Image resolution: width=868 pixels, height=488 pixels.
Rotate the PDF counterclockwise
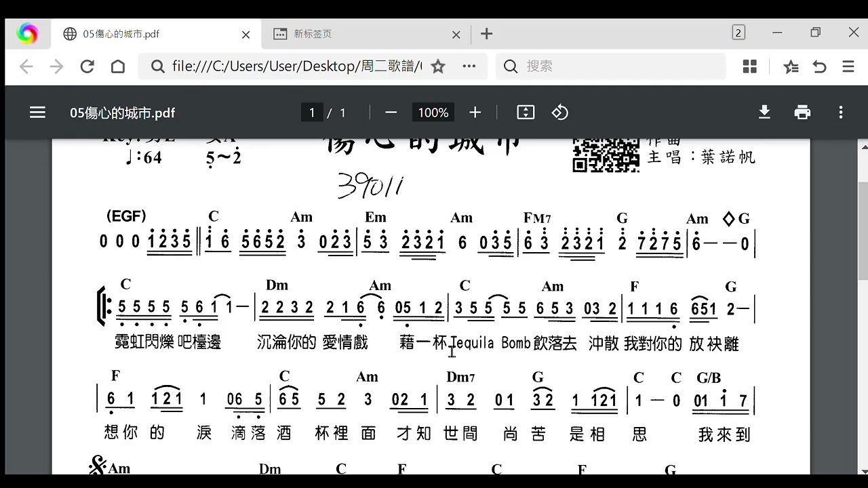click(560, 113)
